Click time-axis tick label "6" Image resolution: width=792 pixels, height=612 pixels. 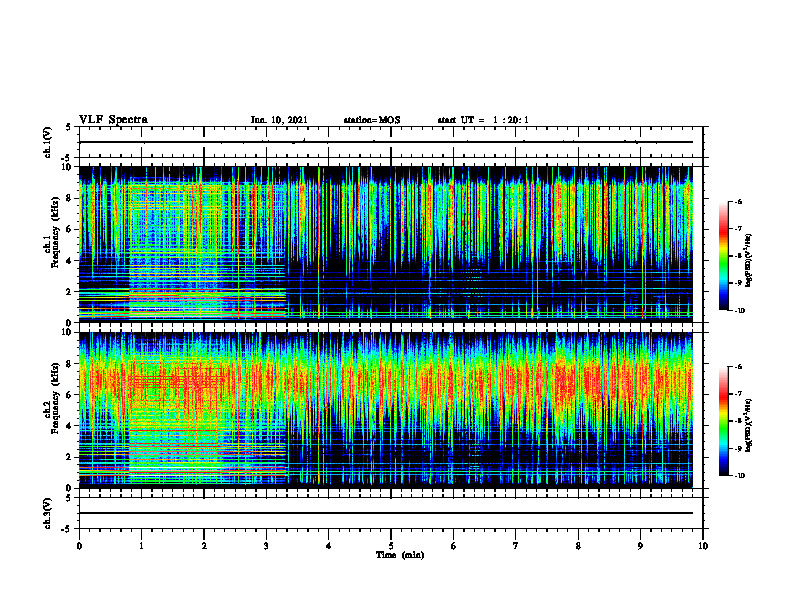pos(454,546)
